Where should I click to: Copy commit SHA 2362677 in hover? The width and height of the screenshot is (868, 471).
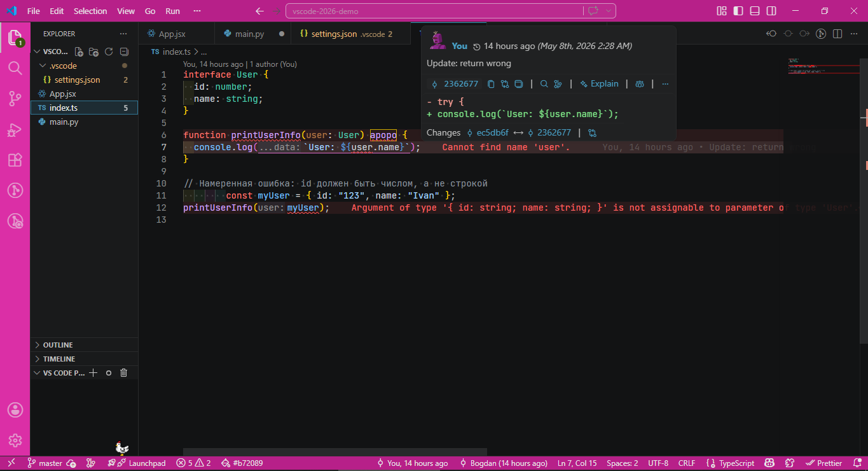tap(491, 84)
